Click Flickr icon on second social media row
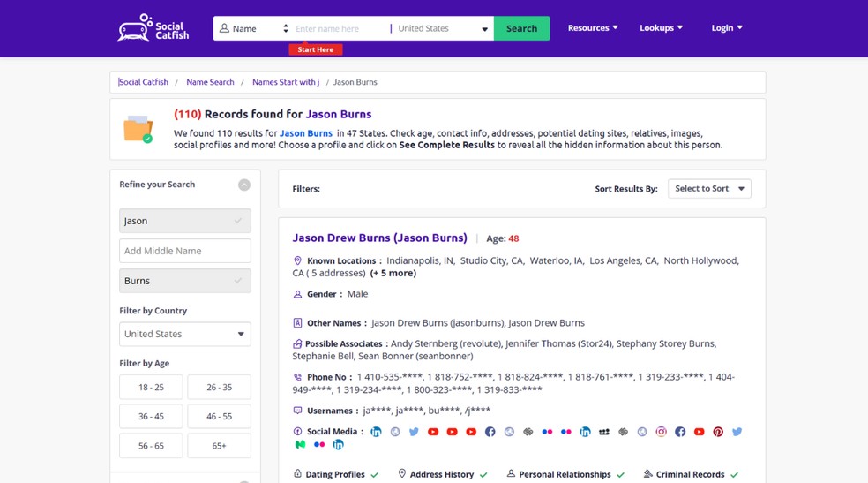 pos(319,445)
